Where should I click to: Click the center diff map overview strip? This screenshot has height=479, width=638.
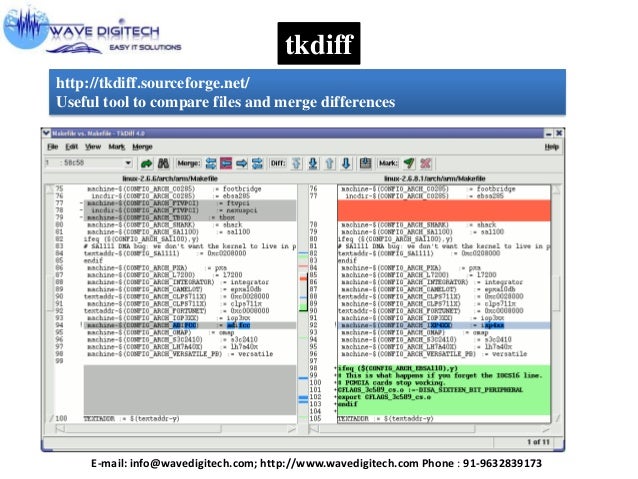[303, 303]
